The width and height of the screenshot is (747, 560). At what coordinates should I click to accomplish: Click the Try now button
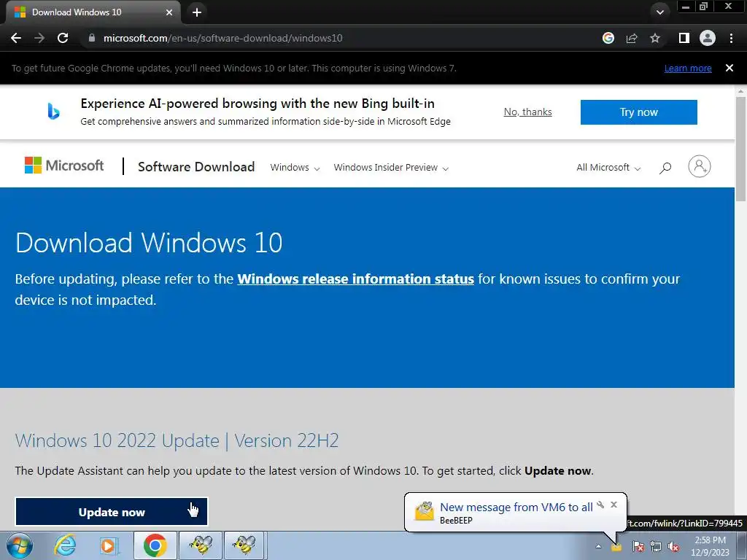pos(639,112)
